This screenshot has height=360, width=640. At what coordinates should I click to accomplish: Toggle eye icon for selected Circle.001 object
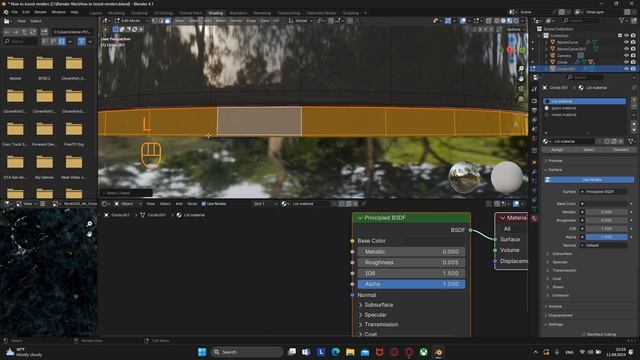626,69
